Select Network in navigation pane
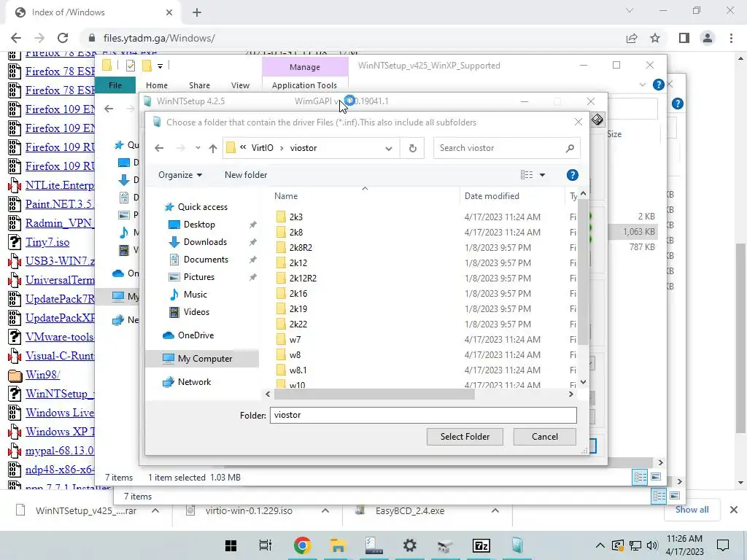Screen dimensions: 747x560 (x=194, y=382)
